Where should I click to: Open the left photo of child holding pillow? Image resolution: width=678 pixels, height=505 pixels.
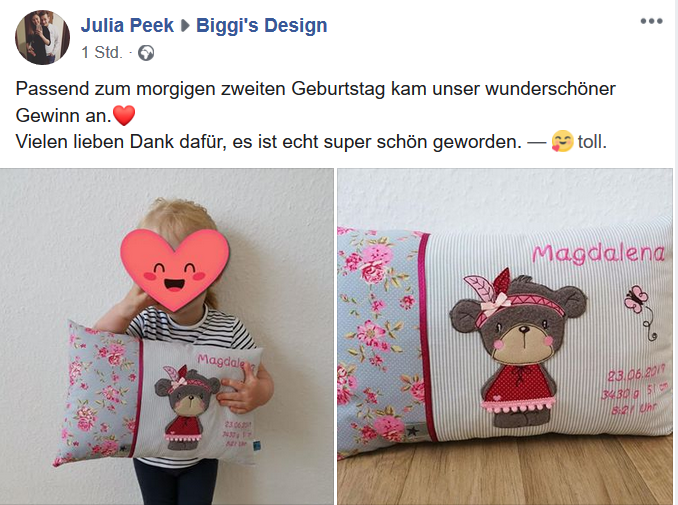(x=167, y=336)
